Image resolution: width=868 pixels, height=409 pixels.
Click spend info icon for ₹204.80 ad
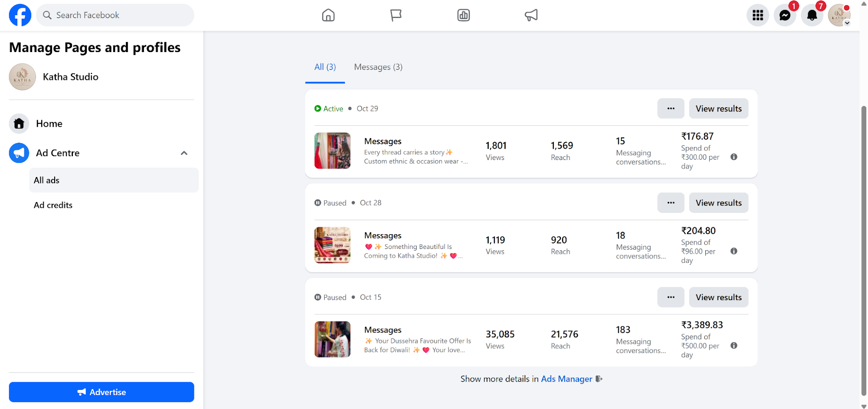tap(734, 251)
